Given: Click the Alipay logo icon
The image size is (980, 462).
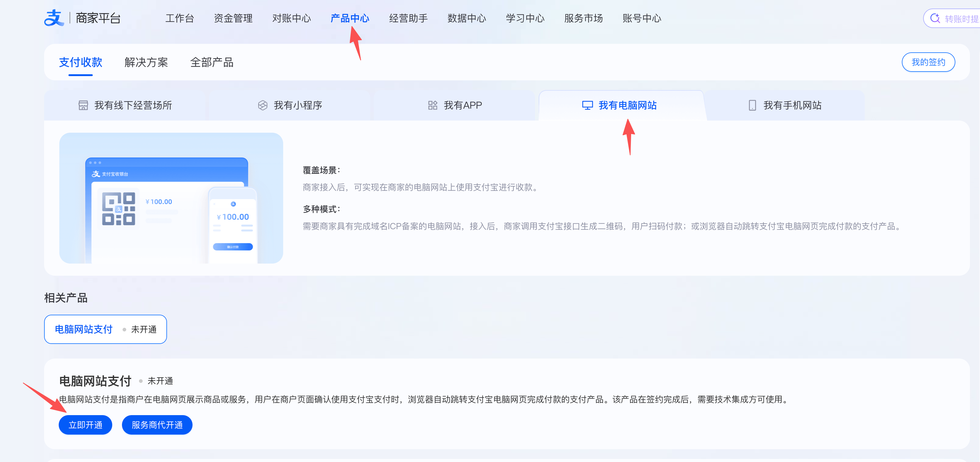Looking at the screenshot, I should [x=54, y=18].
